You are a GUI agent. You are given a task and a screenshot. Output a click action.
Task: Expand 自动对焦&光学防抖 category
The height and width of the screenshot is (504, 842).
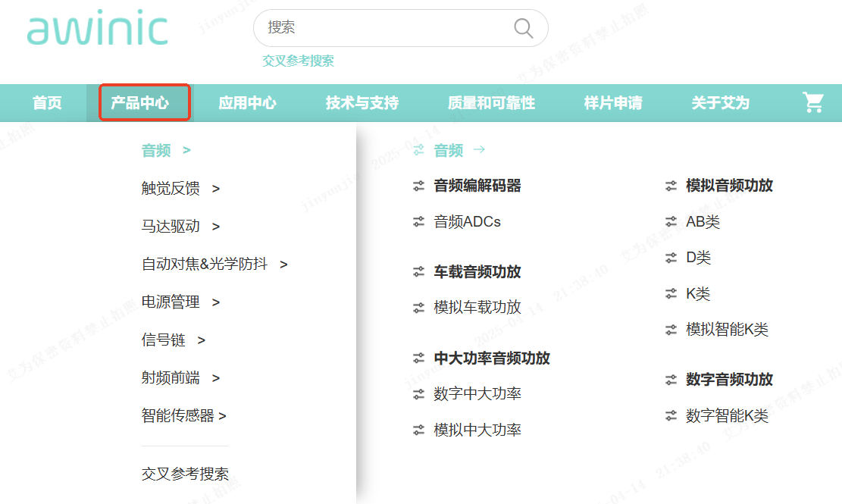[214, 265]
